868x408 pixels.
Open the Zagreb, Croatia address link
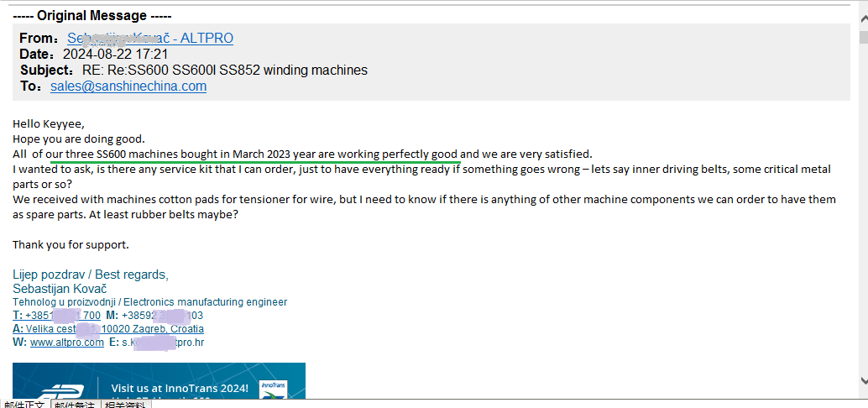[x=108, y=329]
